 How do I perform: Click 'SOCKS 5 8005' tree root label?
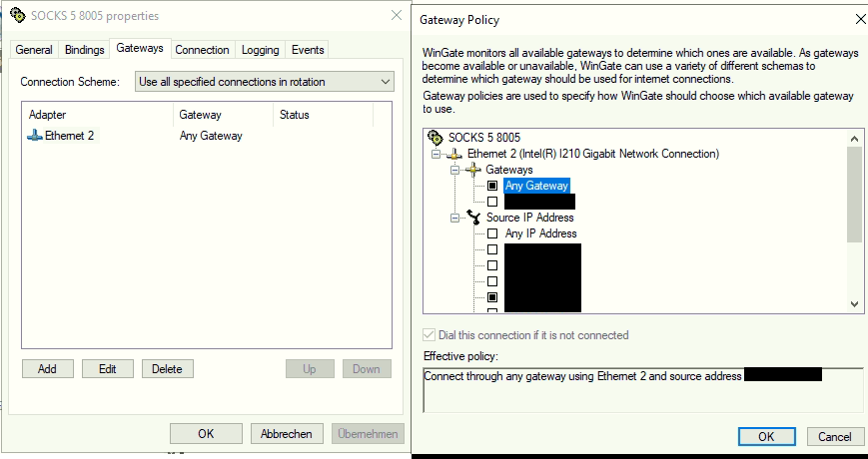[x=484, y=137]
